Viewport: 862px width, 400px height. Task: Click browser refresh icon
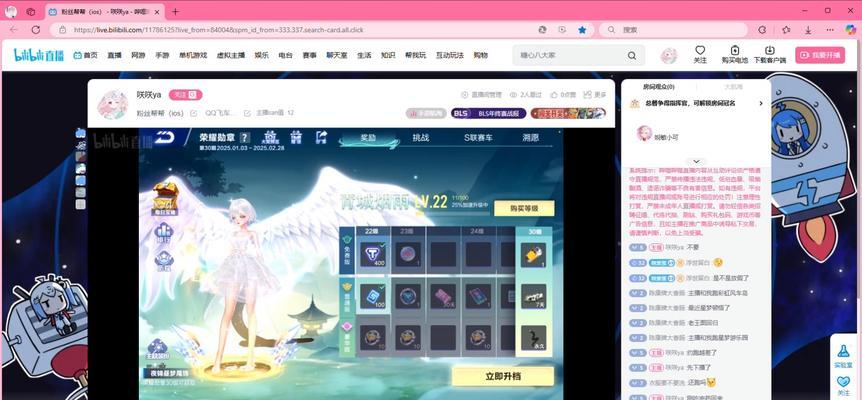click(x=36, y=30)
